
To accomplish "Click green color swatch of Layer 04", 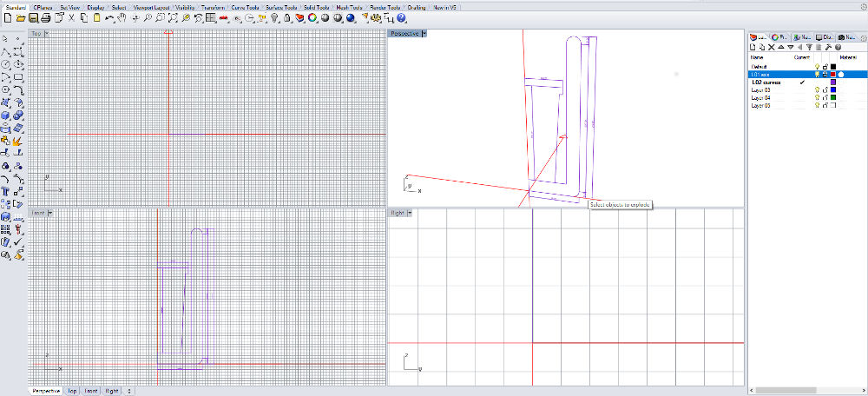I will (x=833, y=97).
